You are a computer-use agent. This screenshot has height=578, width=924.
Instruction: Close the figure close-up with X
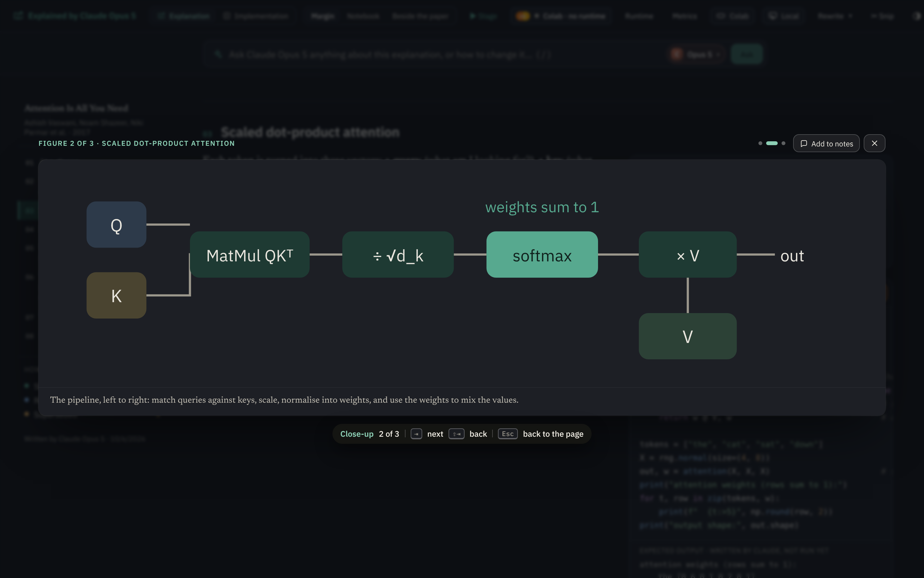(x=874, y=143)
